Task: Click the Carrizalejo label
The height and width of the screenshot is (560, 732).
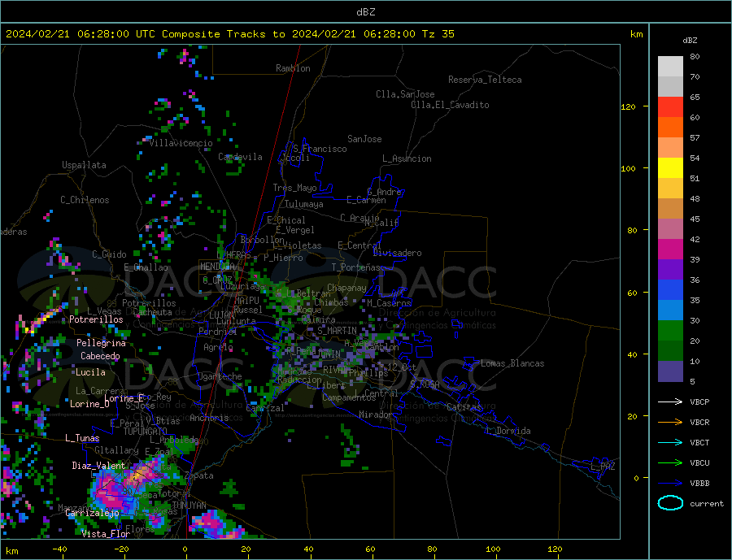Action: [x=92, y=513]
